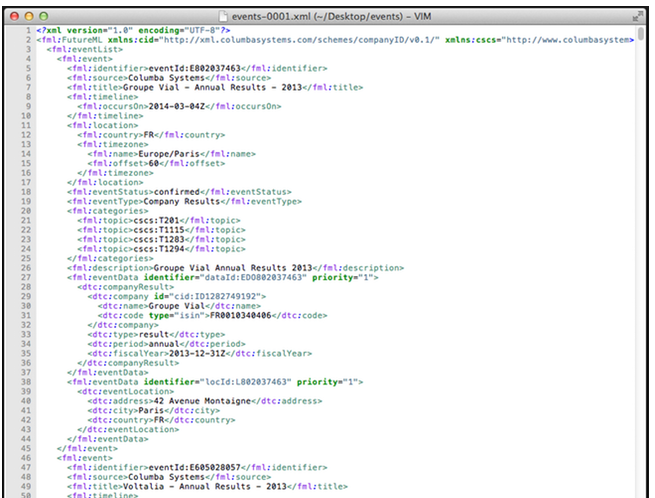Screen dimensions: 655x498
Task: Click the fullscreen arrows icon in title bar
Action: tap(637, 16)
